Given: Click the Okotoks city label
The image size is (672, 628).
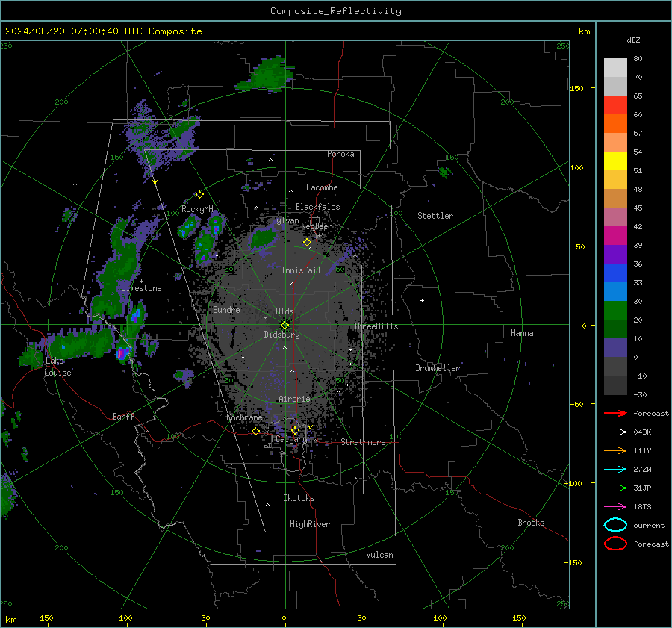Looking at the screenshot, I should [x=299, y=498].
